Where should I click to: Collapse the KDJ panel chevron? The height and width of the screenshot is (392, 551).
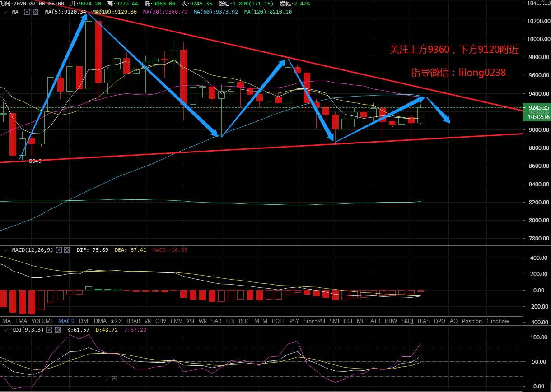[5, 330]
